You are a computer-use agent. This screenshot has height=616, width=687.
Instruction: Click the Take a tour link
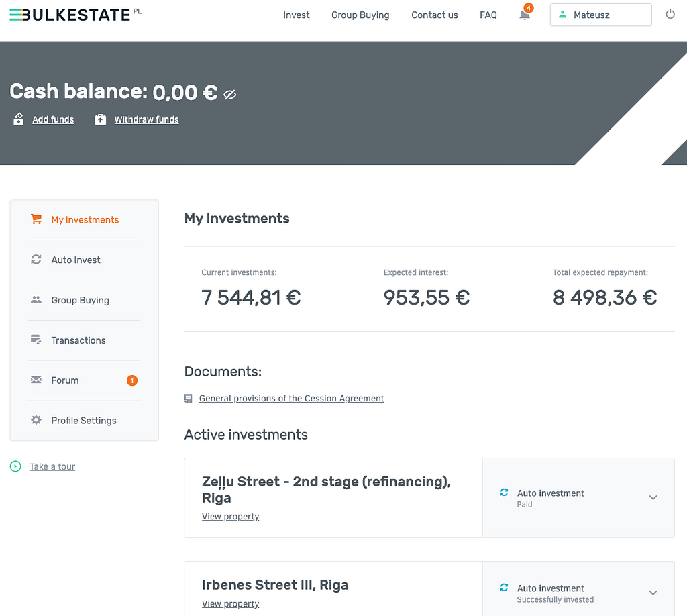tap(52, 466)
